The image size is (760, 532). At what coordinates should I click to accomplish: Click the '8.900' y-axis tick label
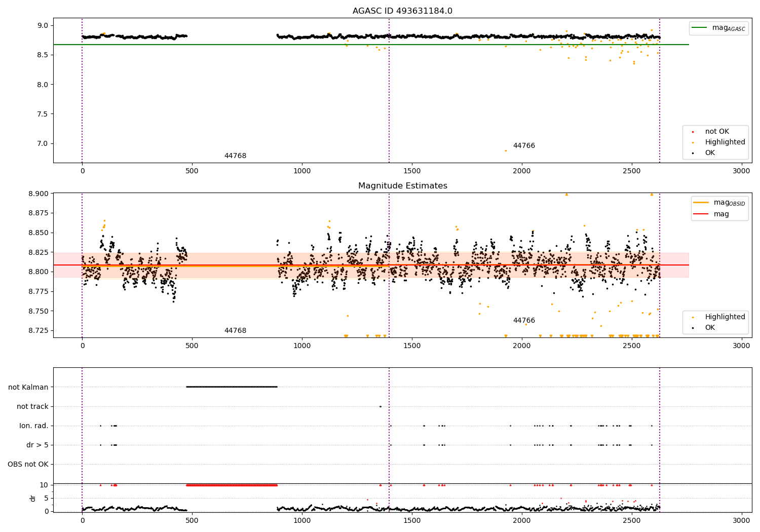[x=38, y=194]
